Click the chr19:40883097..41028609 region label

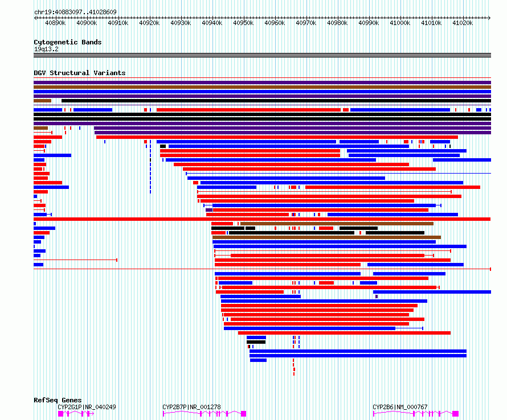click(x=75, y=12)
